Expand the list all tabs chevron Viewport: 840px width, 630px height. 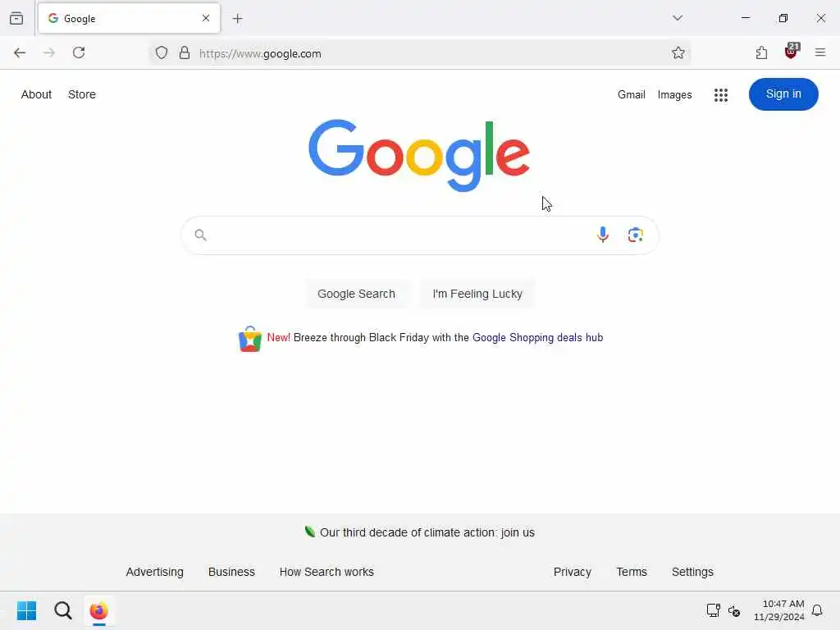677,18
